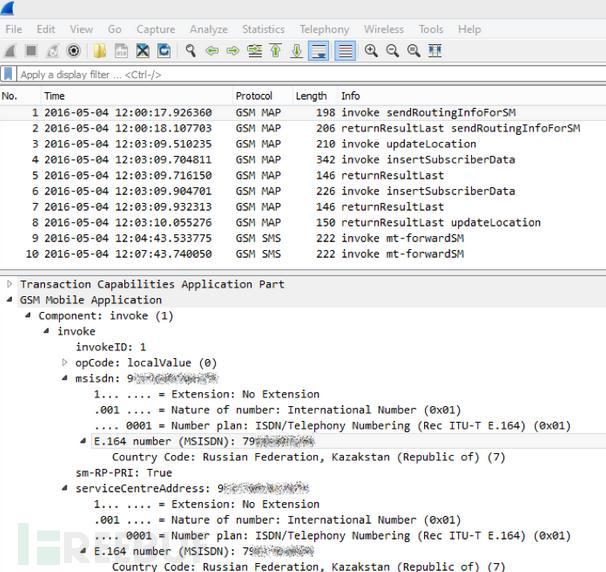Open capture options gear icon
The image size is (606, 572).
coord(74,51)
